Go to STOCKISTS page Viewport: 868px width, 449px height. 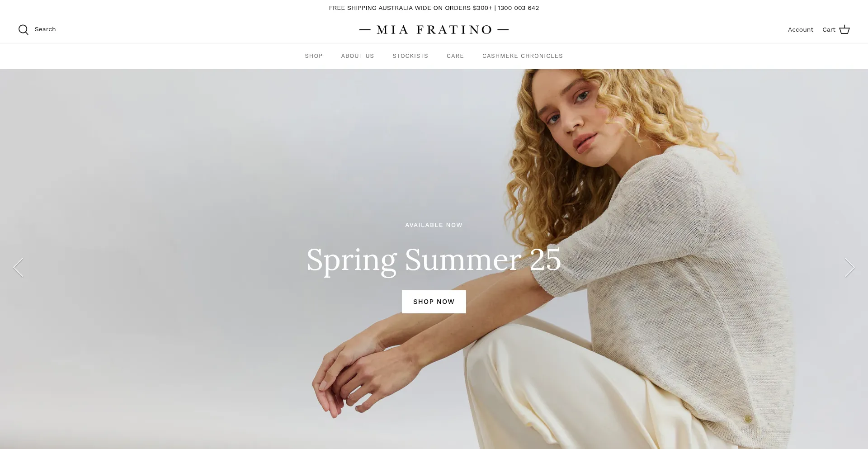click(410, 56)
